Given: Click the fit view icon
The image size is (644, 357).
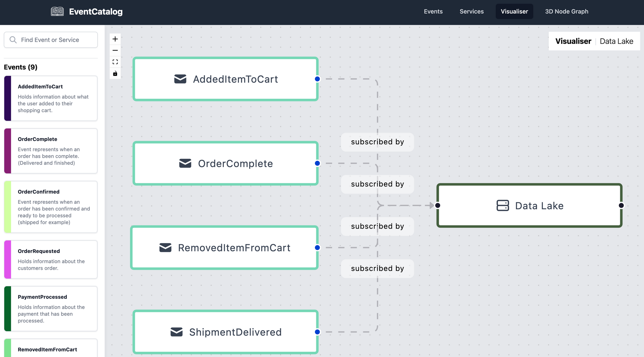Looking at the screenshot, I should pyautogui.click(x=115, y=62).
